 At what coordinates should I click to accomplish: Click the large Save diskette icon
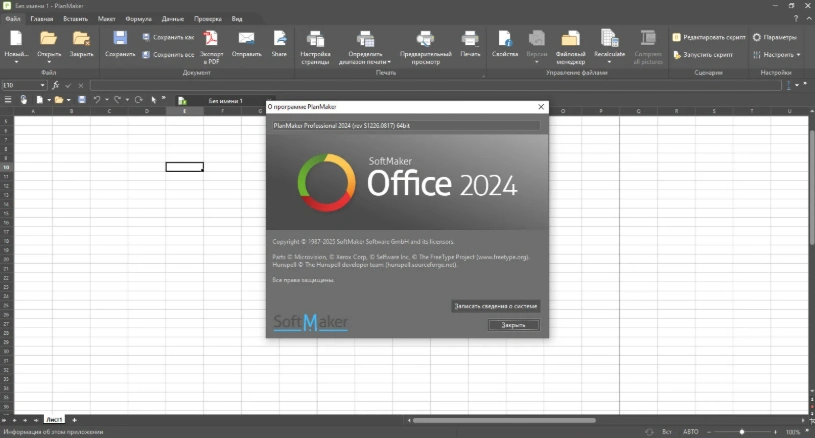point(120,38)
